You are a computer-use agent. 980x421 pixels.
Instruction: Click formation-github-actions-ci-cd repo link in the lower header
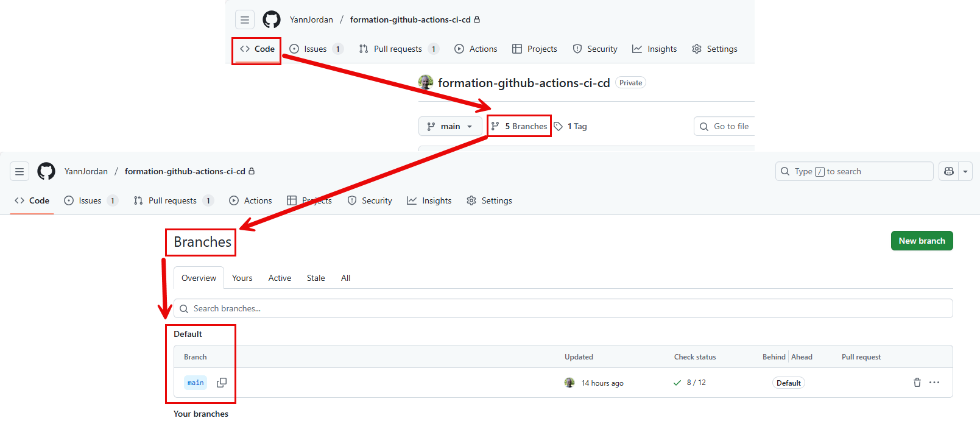pos(185,171)
